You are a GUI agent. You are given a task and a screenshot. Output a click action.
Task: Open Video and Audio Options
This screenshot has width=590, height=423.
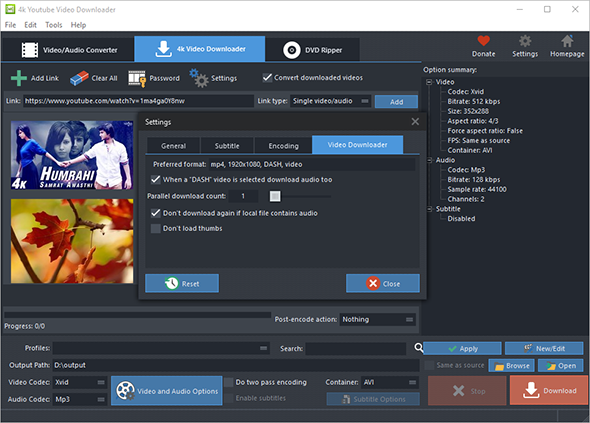[x=167, y=391]
